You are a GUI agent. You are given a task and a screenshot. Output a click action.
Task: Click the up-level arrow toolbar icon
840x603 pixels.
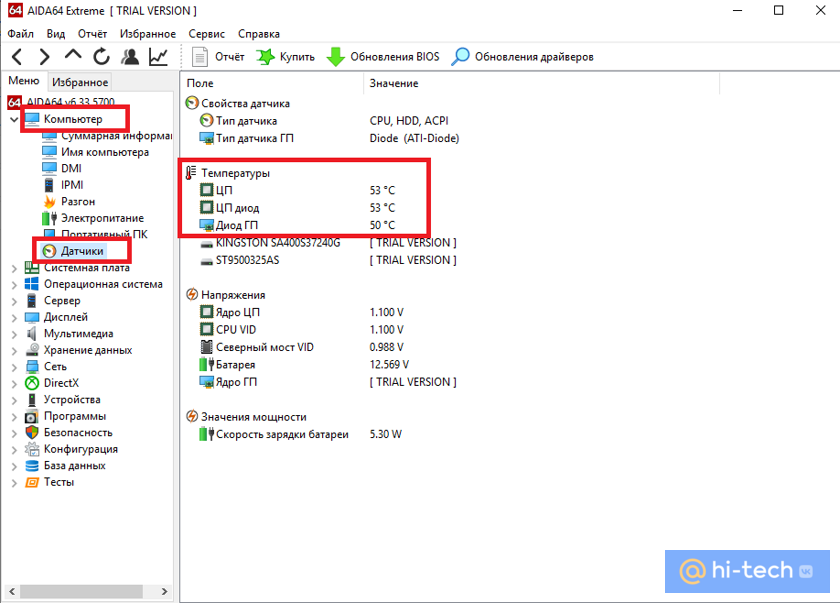tap(73, 55)
